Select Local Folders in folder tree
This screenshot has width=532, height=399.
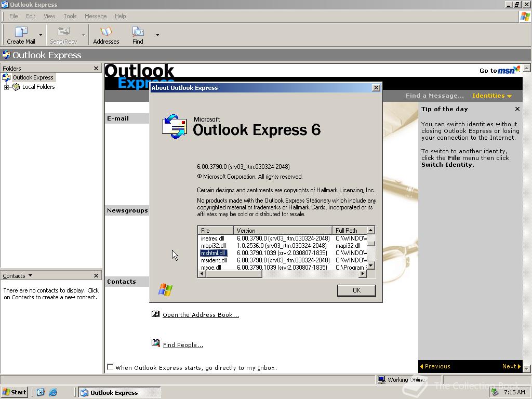point(38,87)
